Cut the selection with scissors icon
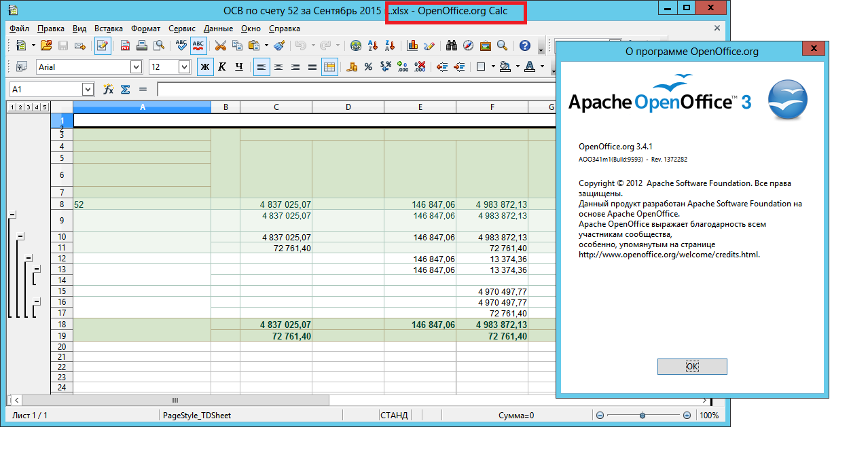The height and width of the screenshot is (459, 868). (x=221, y=45)
